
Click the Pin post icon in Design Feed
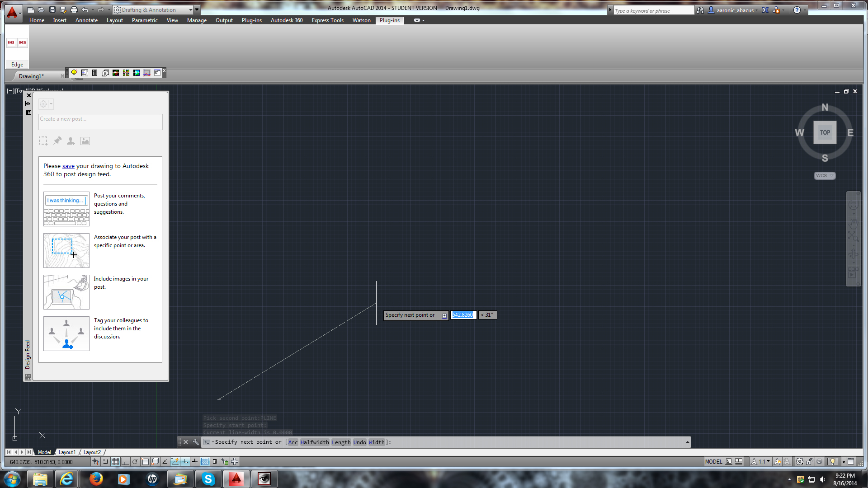57,141
